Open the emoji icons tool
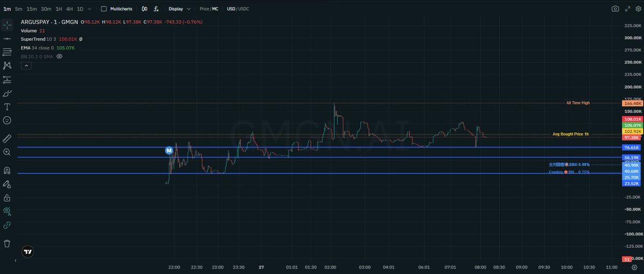The width and height of the screenshot is (644, 274). coord(7,120)
